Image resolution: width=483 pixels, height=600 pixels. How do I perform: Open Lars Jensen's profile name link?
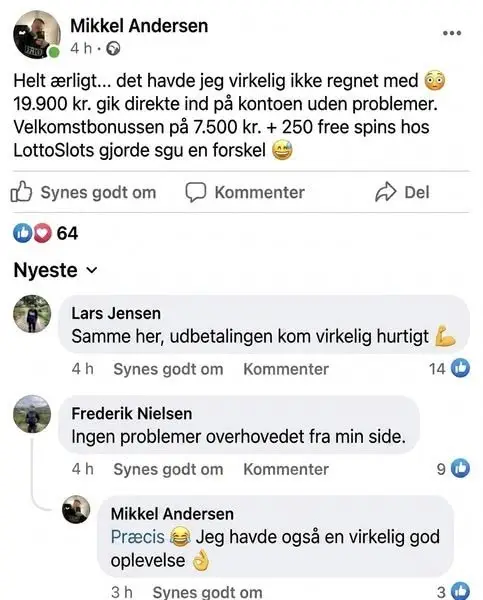[x=116, y=313]
